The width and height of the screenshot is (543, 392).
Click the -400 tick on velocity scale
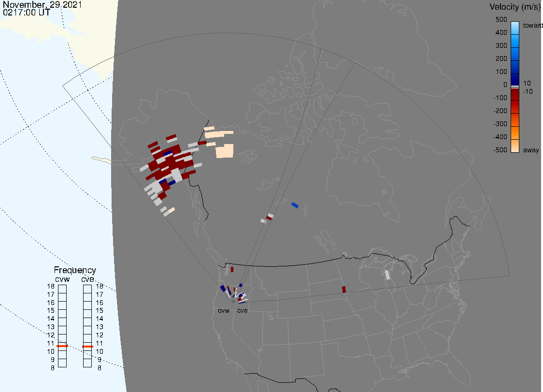[x=500, y=137]
